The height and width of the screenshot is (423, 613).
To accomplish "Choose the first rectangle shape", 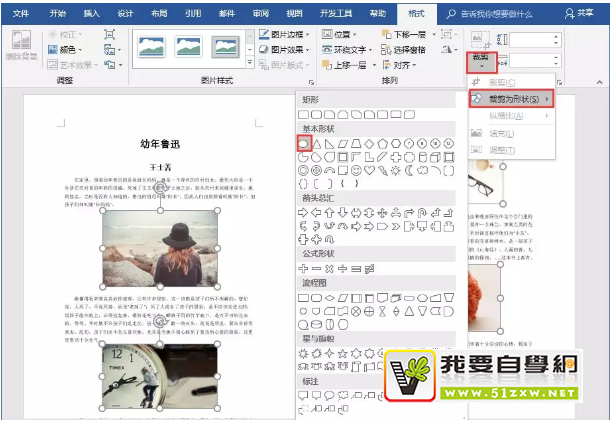I will pyautogui.click(x=304, y=115).
